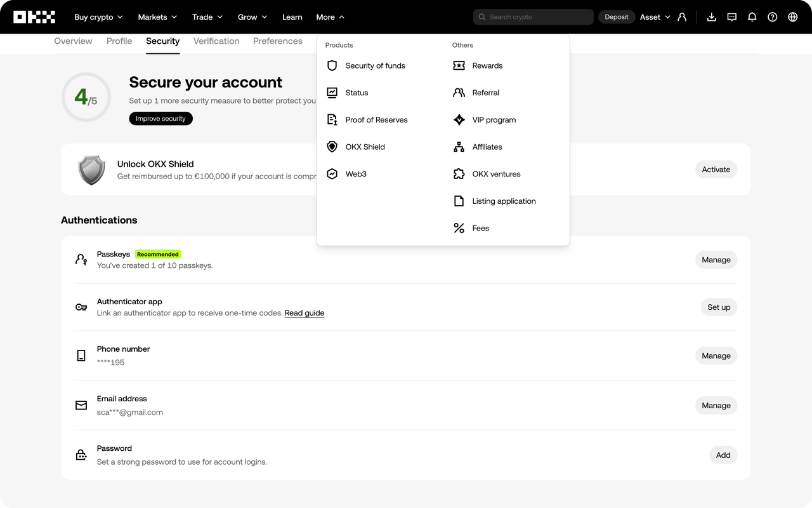Image resolution: width=812 pixels, height=508 pixels.
Task: Switch to the Profile tab
Action: pos(119,41)
